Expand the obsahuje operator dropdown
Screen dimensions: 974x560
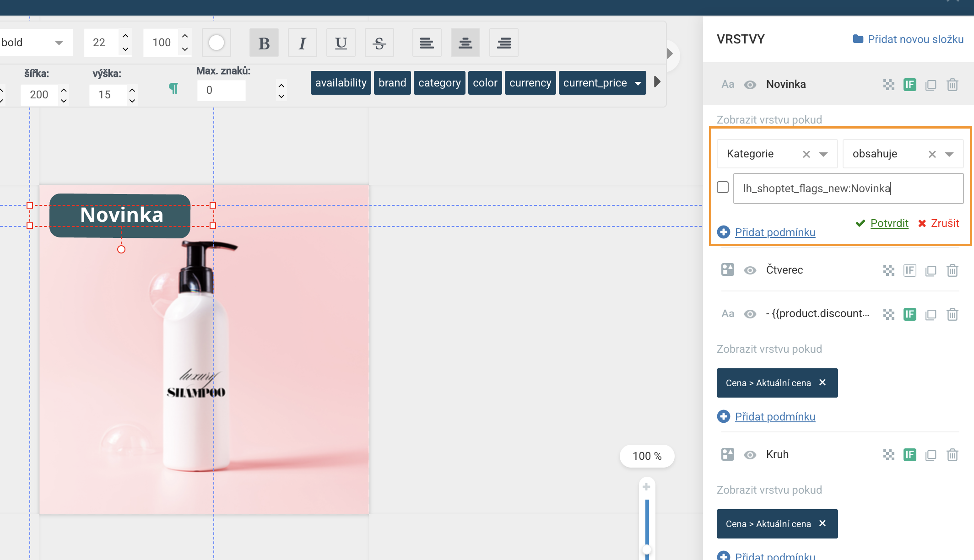(949, 154)
